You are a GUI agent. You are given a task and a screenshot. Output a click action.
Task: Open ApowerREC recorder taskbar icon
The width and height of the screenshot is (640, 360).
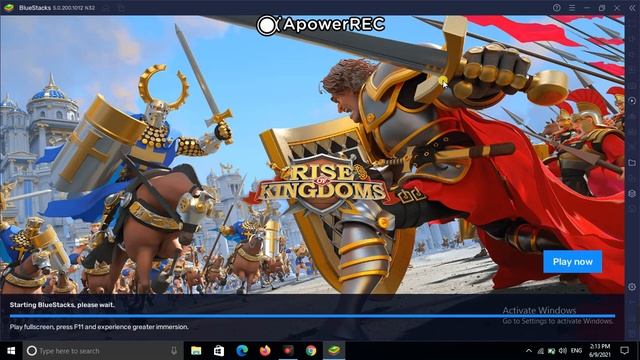click(x=288, y=351)
